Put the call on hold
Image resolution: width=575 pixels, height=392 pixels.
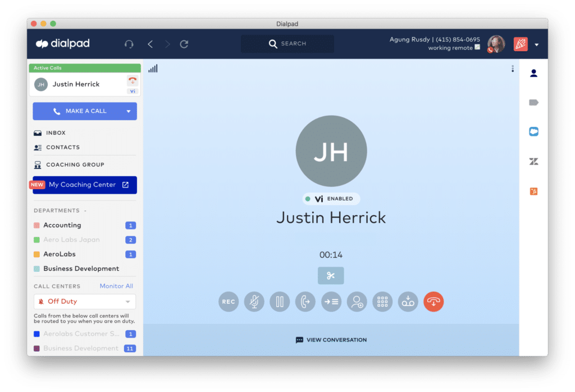tap(280, 302)
